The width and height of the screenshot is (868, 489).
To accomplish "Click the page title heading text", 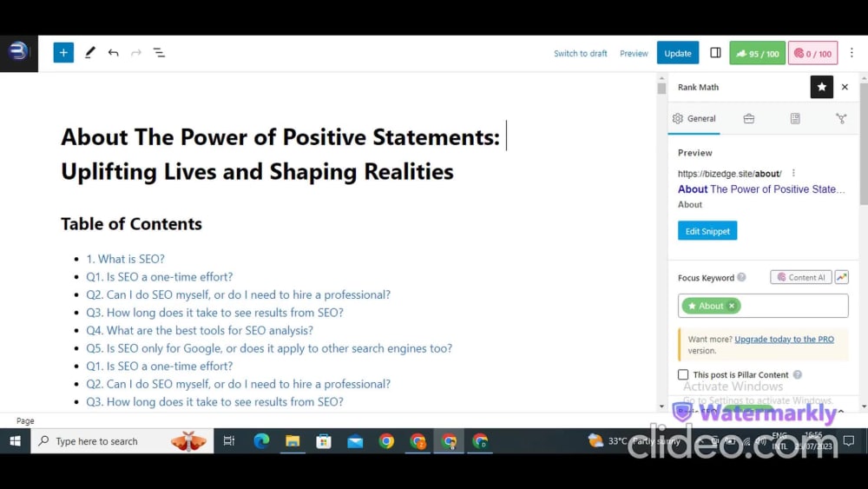I will click(280, 154).
